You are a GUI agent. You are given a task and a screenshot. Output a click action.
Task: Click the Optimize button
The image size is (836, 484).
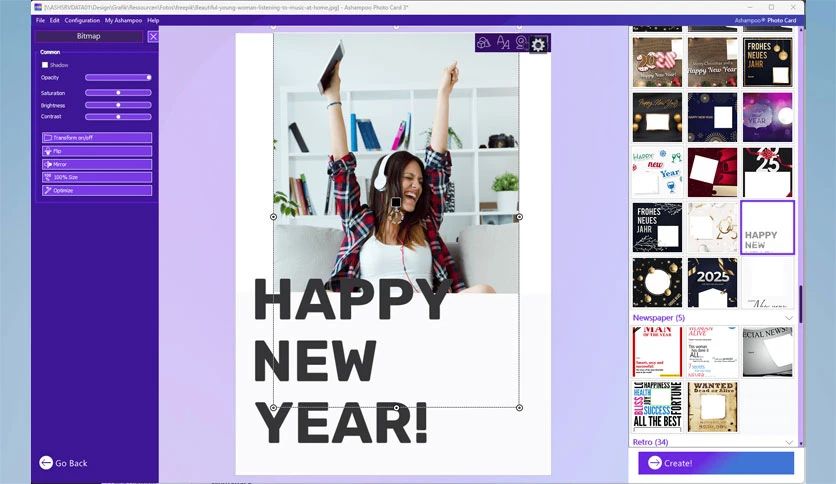pyautogui.click(x=97, y=190)
